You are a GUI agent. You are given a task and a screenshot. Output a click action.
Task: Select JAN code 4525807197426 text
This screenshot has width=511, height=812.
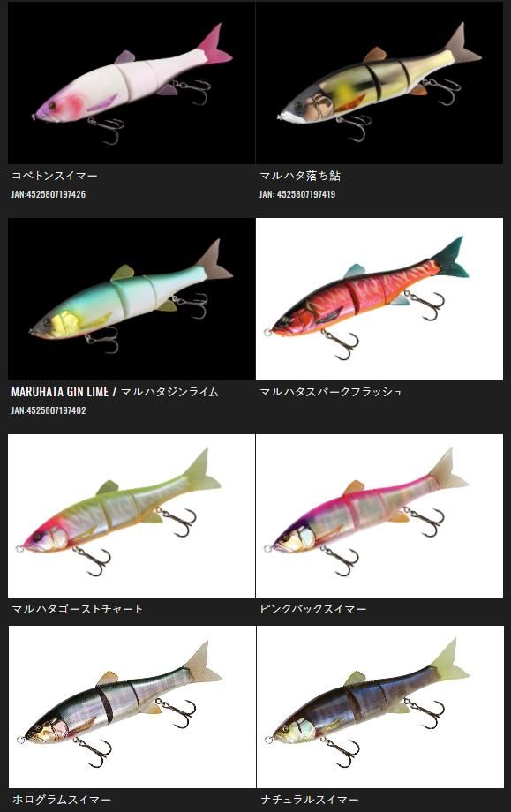49,194
